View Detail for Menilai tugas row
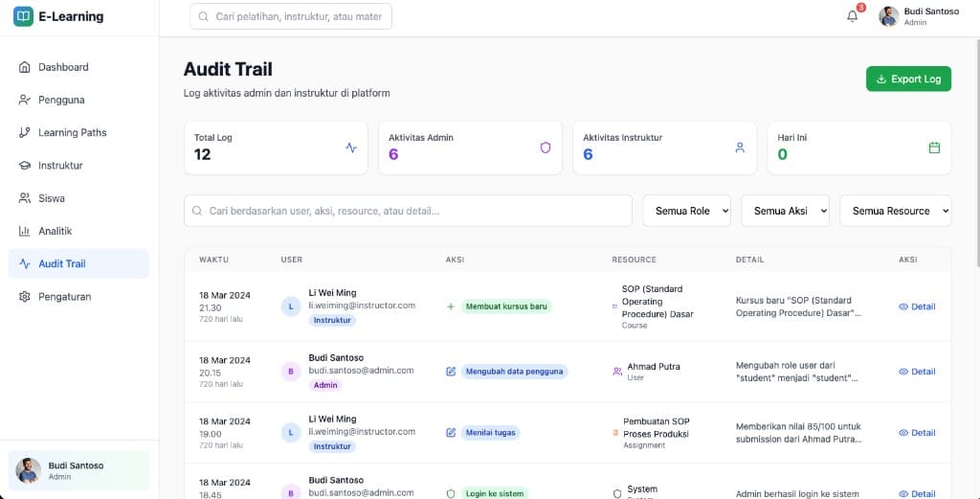The width and height of the screenshot is (980, 499). 917,433
